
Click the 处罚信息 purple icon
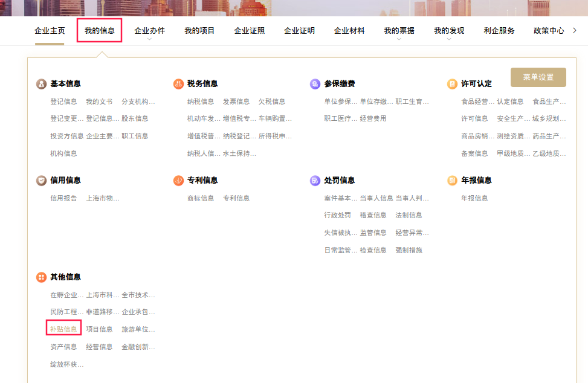(x=315, y=181)
